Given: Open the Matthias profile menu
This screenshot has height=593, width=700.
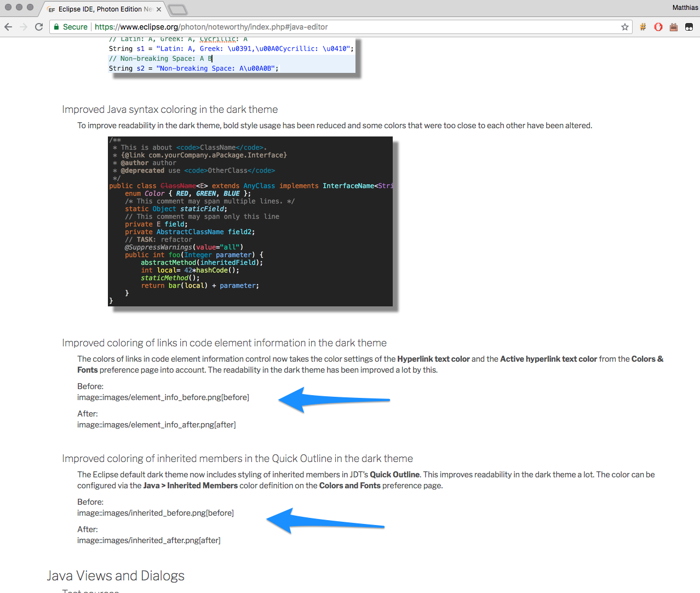Looking at the screenshot, I should click(x=685, y=8).
